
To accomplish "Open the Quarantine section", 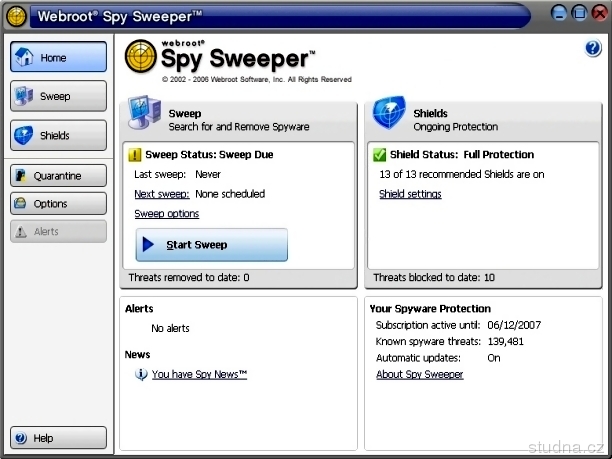I will [59, 176].
